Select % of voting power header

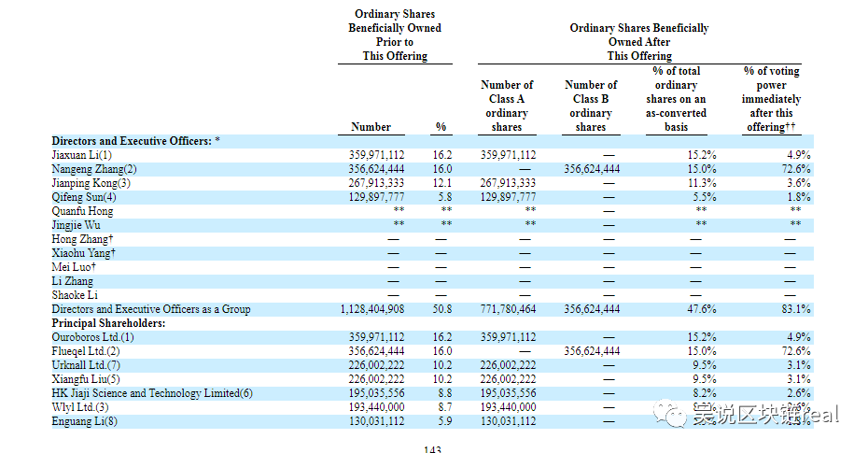tap(771, 99)
